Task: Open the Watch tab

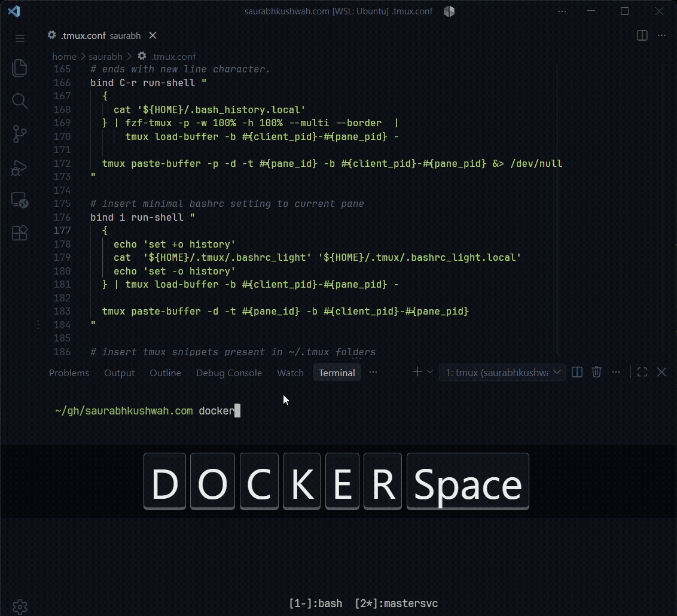Action: tap(290, 373)
